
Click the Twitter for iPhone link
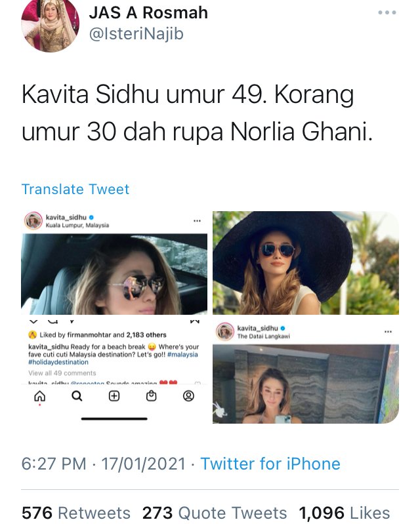270,464
